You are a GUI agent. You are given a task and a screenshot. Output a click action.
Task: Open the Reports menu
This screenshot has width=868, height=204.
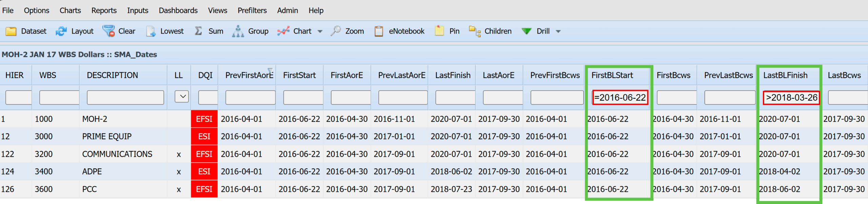(104, 11)
